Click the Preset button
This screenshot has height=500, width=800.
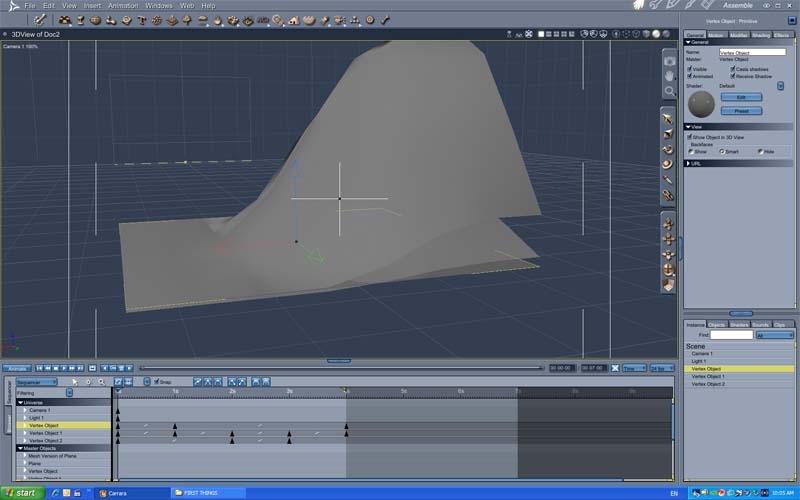pos(741,110)
